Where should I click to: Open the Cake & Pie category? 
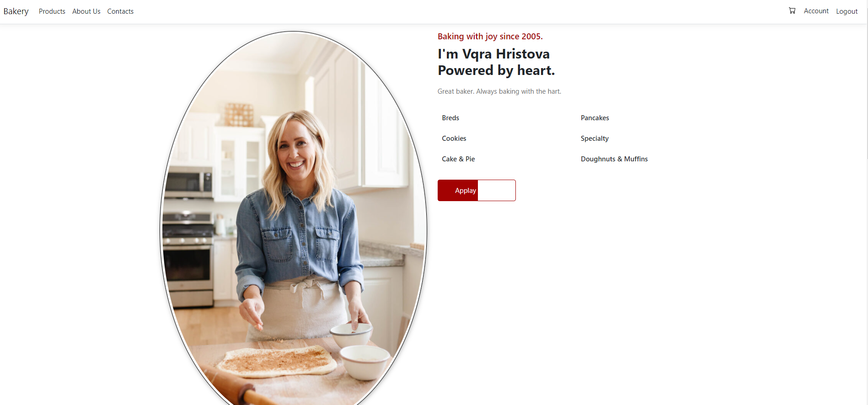[458, 159]
